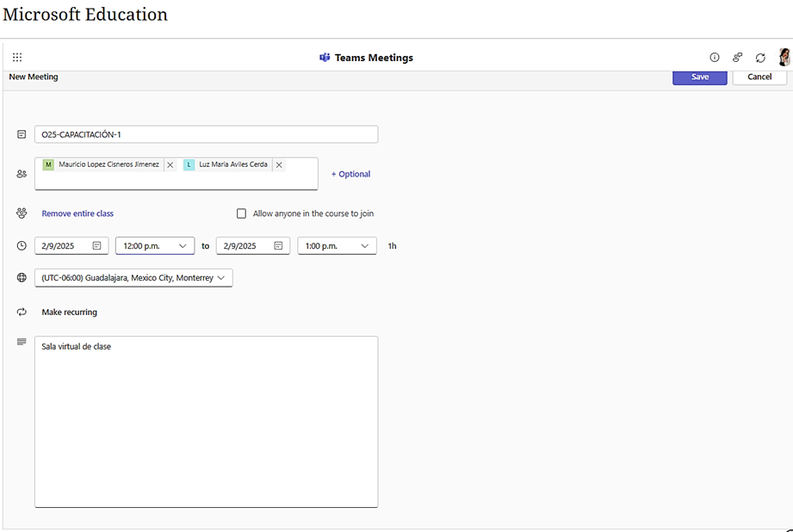Open the 1:00 p.m. end time dropdown

coord(337,246)
